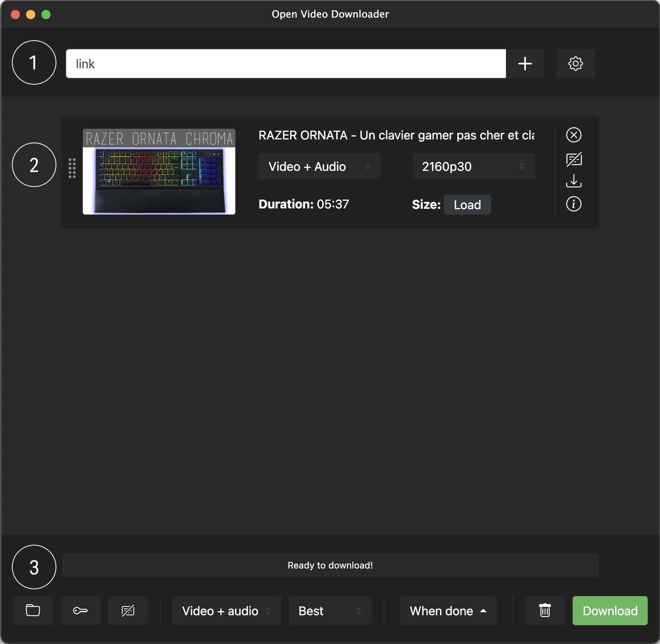Minimize the window with the yellow button
Image resolution: width=660 pixels, height=644 pixels.
pos(31,15)
